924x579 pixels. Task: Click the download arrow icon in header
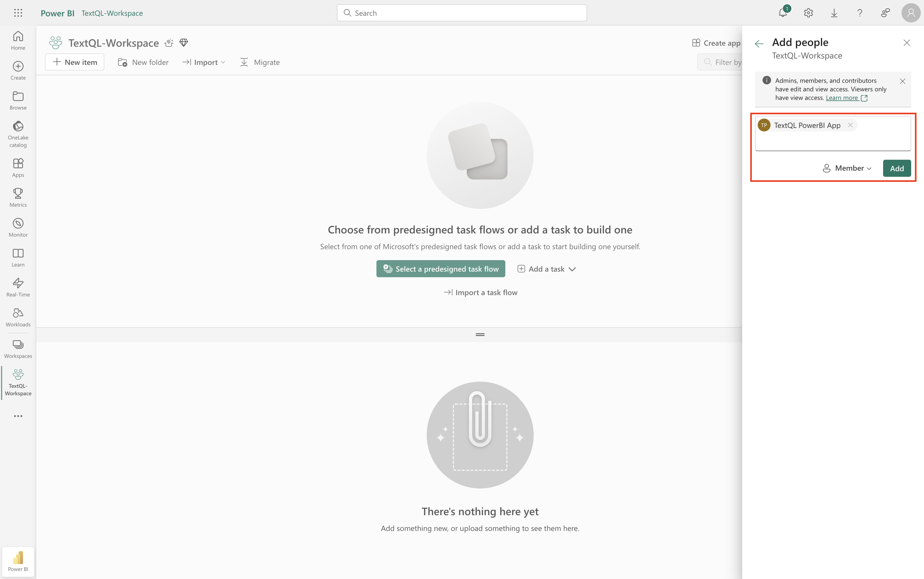click(x=834, y=13)
